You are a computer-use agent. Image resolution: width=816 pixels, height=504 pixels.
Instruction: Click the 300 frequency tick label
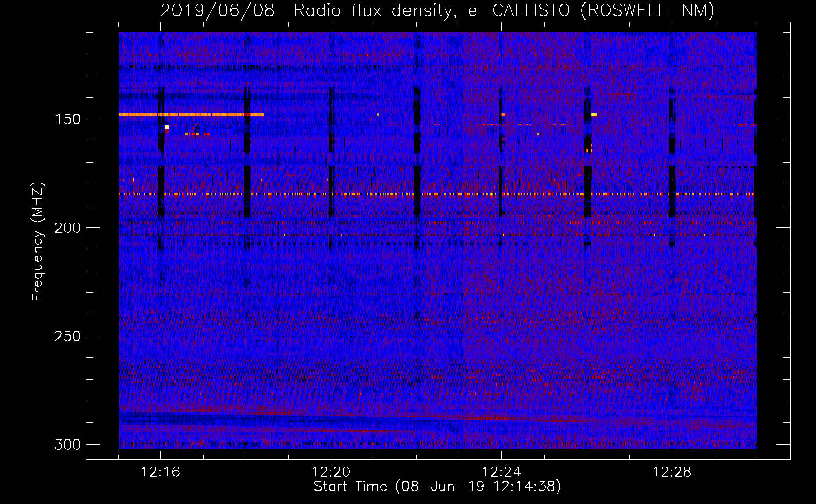[x=68, y=445]
